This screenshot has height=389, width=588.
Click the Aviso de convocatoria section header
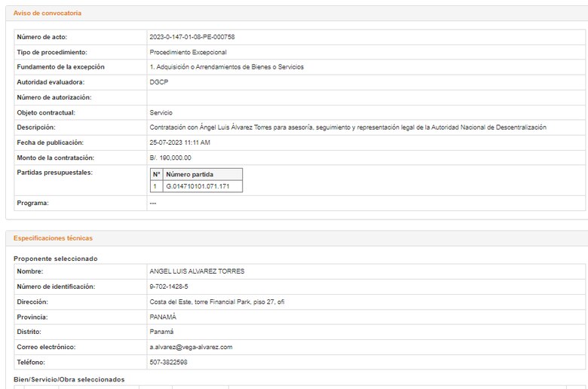(x=47, y=14)
